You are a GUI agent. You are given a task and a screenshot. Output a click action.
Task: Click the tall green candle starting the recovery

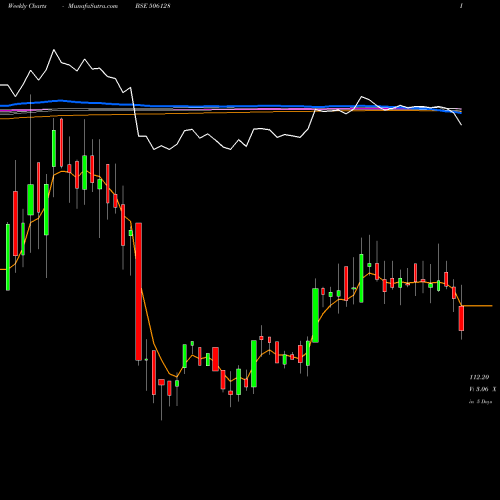[x=315, y=315]
